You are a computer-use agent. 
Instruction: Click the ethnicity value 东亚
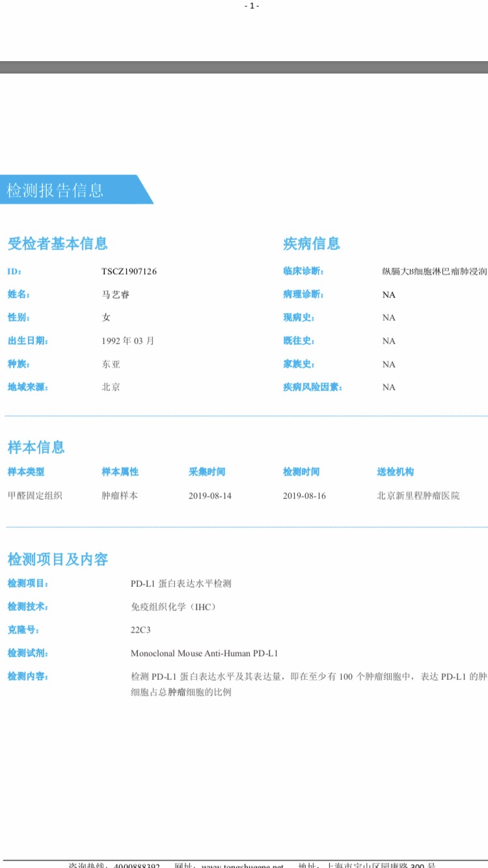[x=111, y=364]
